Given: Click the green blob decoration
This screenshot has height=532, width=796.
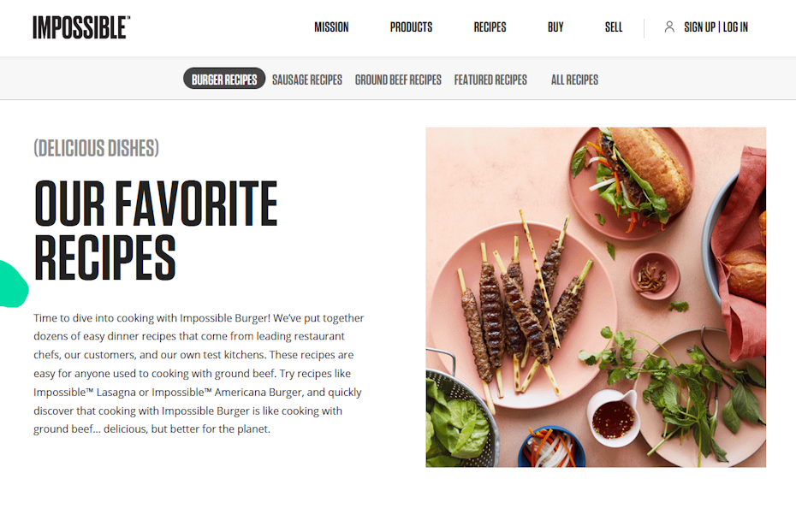Looking at the screenshot, I should (13, 284).
